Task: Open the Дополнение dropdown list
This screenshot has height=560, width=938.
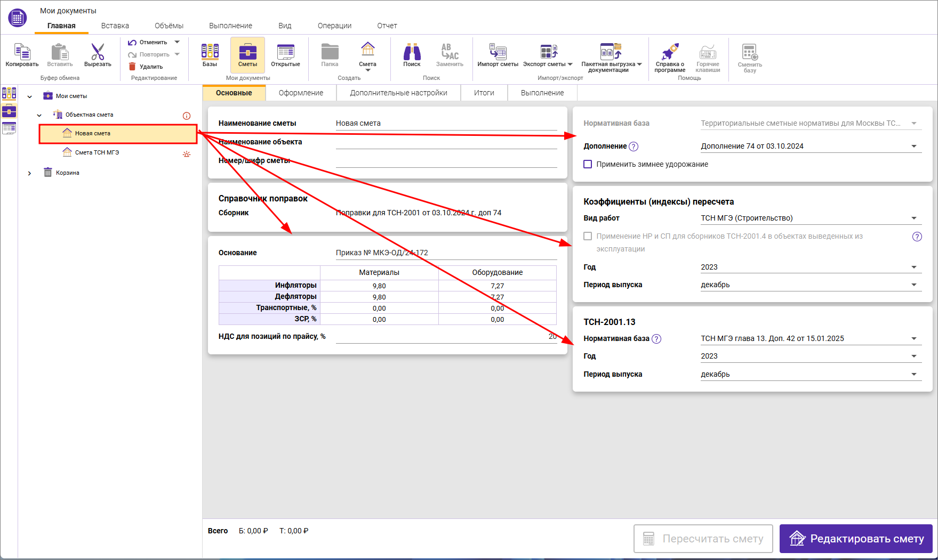Action: (913, 146)
